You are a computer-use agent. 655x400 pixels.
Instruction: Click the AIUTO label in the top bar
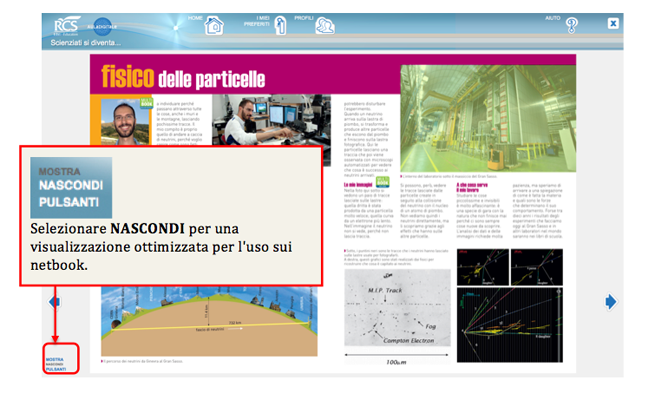[552, 18]
